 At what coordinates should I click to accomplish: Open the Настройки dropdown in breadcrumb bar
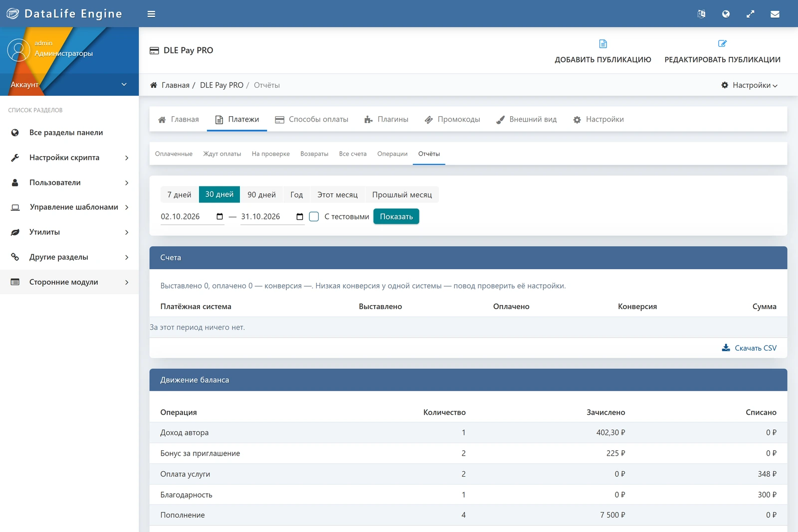749,85
